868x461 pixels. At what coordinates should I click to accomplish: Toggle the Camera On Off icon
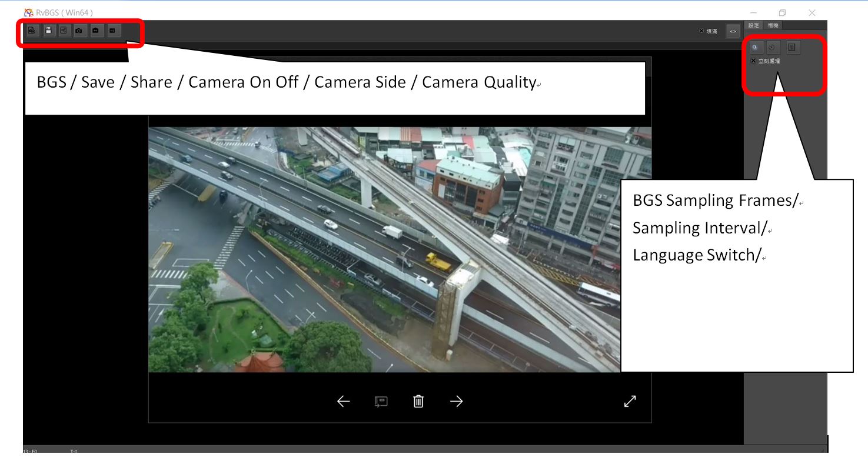coord(79,31)
